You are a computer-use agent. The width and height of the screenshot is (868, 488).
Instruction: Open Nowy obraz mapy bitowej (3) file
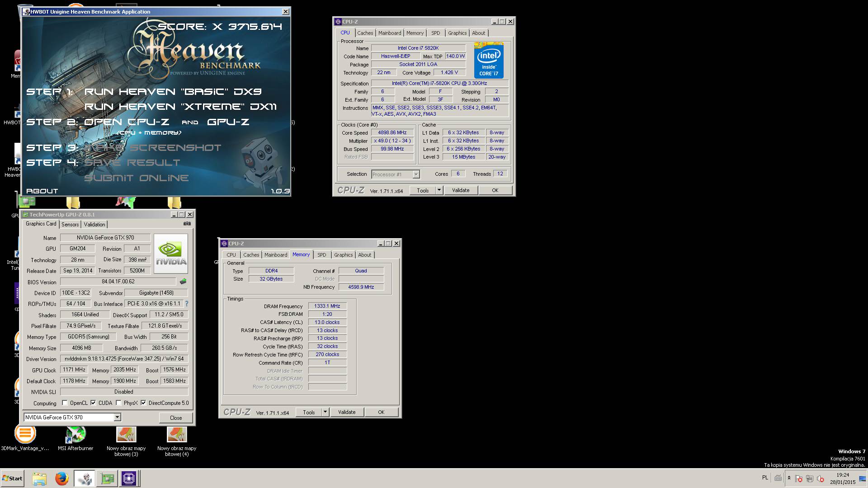point(126,441)
